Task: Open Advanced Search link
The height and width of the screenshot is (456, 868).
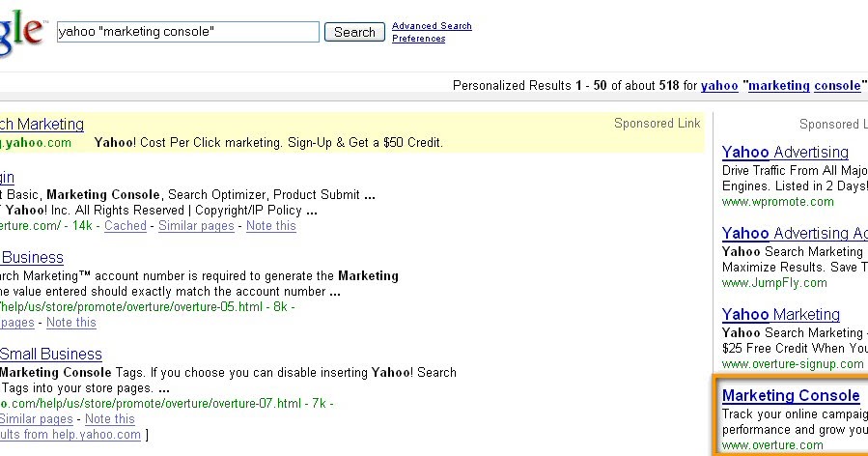Action: point(432,25)
